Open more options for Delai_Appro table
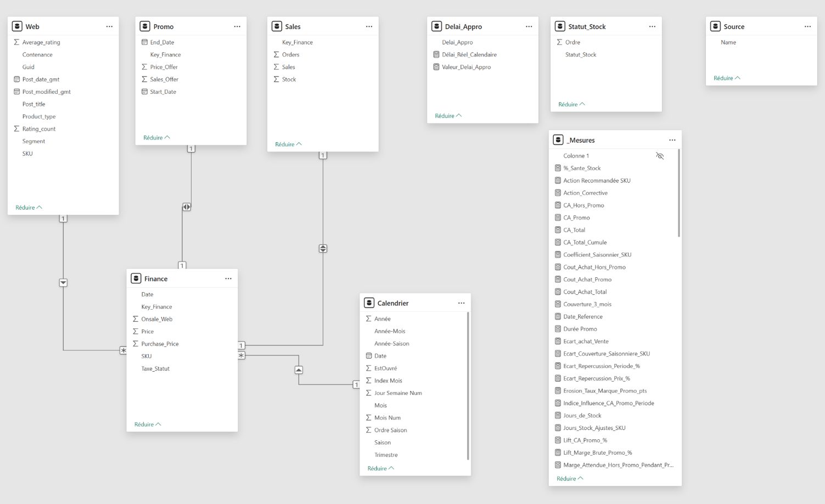The height and width of the screenshot is (504, 825). coord(529,26)
